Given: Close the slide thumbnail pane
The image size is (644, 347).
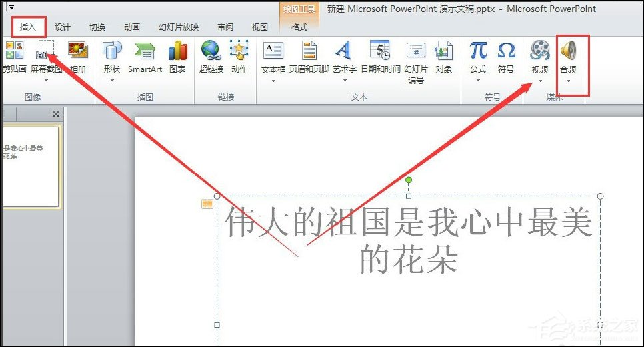Looking at the screenshot, I should click(56, 115).
